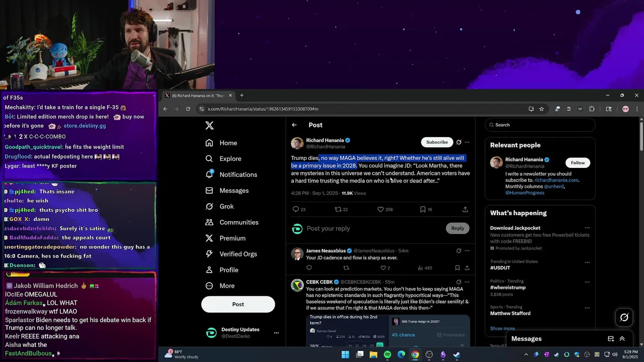Click the X logo in the sidebar
This screenshot has height=362, width=644.
[210, 126]
